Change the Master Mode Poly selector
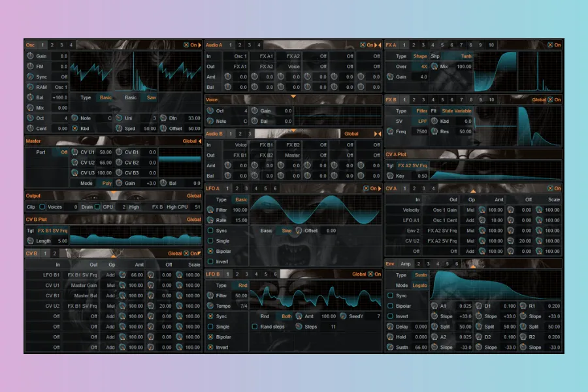This screenshot has width=588, height=392. tap(106, 184)
